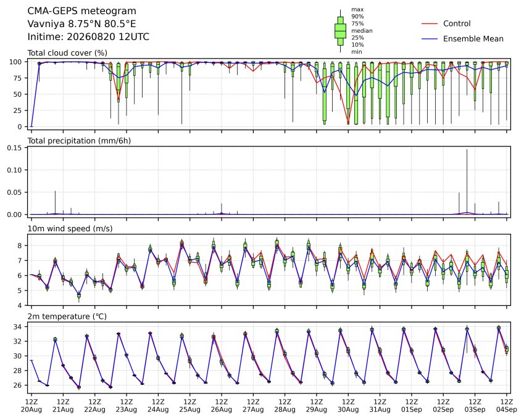This screenshot has height=420, width=524.
Task: Click the 12Z 04Sep axis tick label
Action: pyautogui.click(x=507, y=406)
